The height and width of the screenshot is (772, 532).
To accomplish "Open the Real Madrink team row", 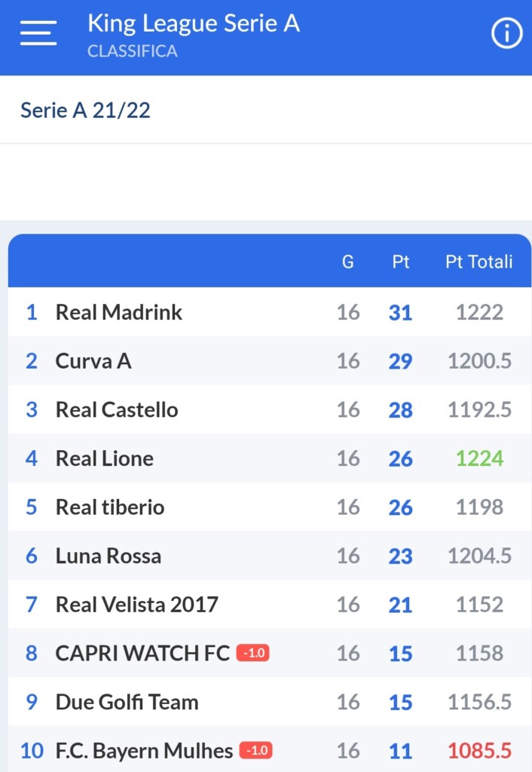I will [x=270, y=311].
